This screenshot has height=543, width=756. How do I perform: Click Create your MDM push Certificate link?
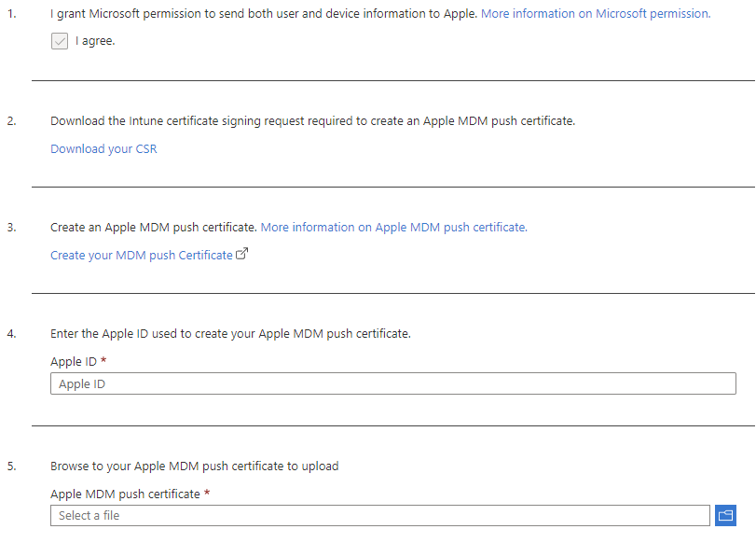142,255
